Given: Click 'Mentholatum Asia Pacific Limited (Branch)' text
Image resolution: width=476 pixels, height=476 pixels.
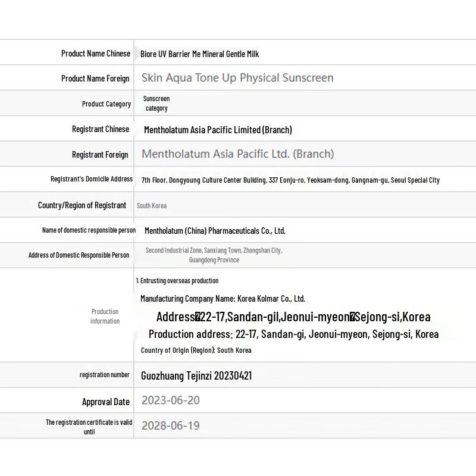Looking at the screenshot, I should coord(218,130).
